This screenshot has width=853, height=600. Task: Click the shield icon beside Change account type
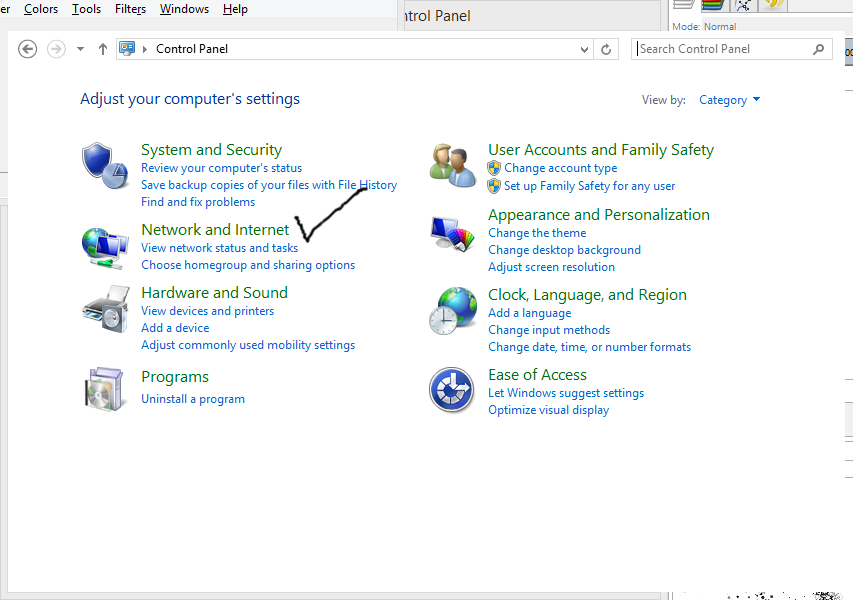494,168
